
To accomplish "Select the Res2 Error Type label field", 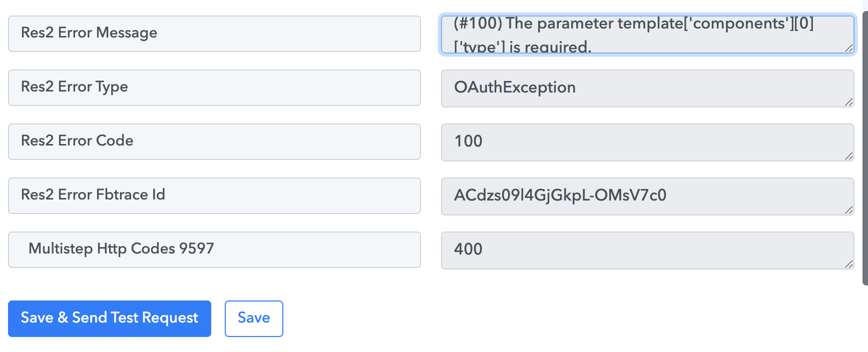I will click(214, 87).
